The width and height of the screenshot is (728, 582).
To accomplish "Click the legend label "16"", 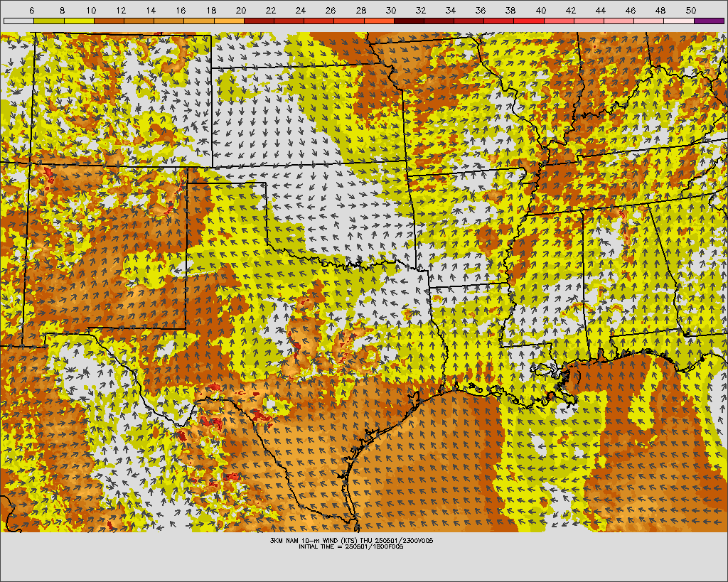I will click(181, 11).
